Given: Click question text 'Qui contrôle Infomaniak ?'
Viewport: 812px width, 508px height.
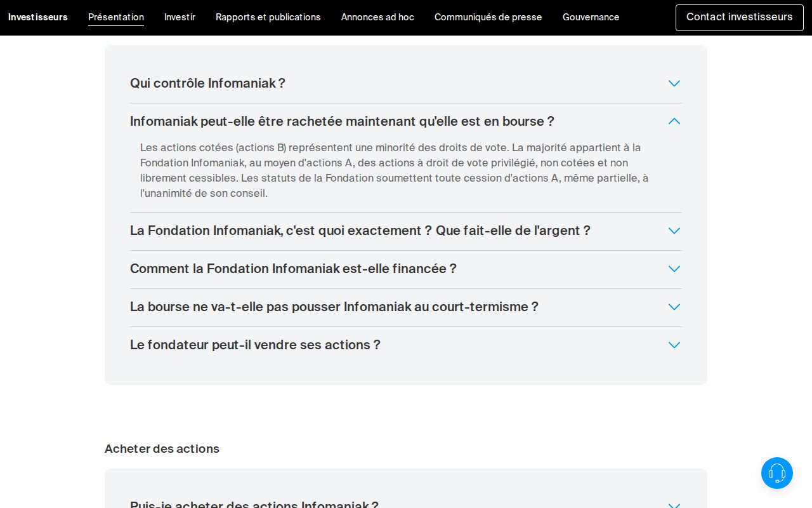Looking at the screenshot, I should click(x=207, y=83).
